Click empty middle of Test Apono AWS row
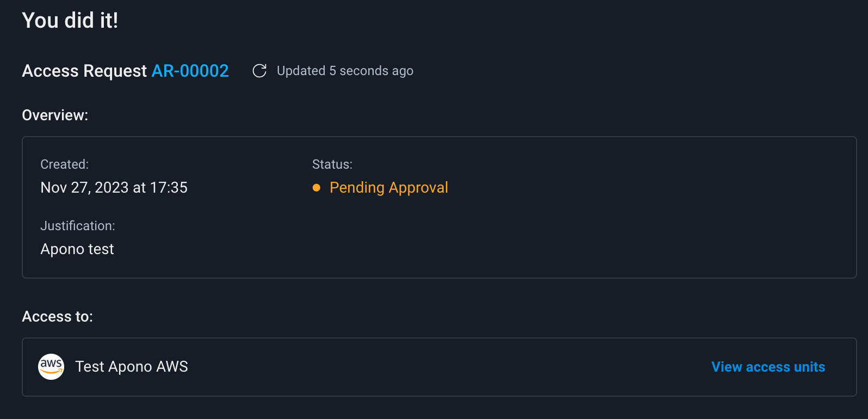This screenshot has height=419, width=868. coord(435,367)
